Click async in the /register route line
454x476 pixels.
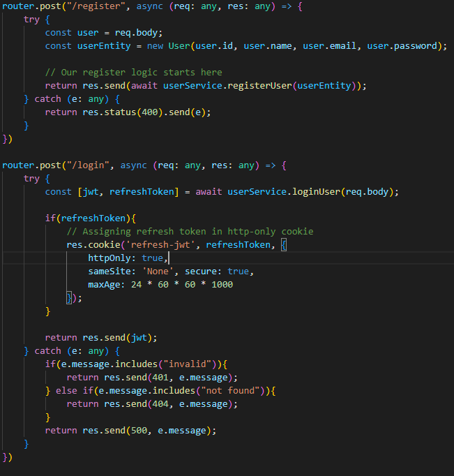click(x=149, y=6)
